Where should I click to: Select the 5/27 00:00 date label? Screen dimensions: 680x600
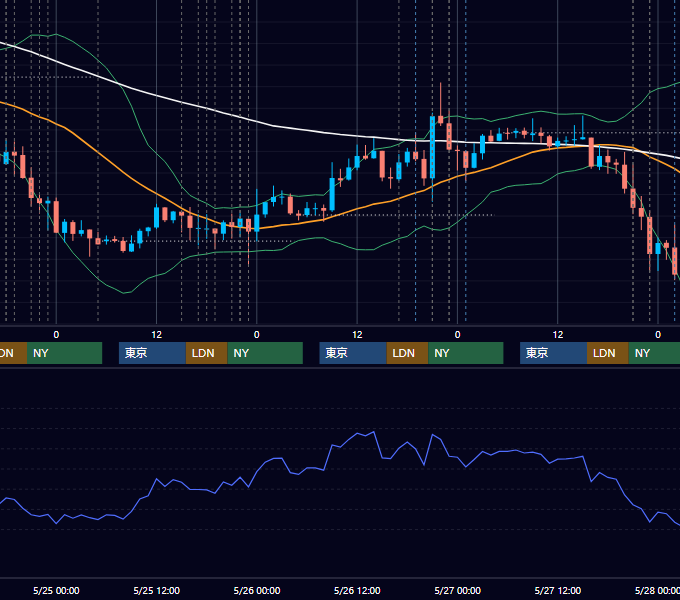tap(458, 590)
